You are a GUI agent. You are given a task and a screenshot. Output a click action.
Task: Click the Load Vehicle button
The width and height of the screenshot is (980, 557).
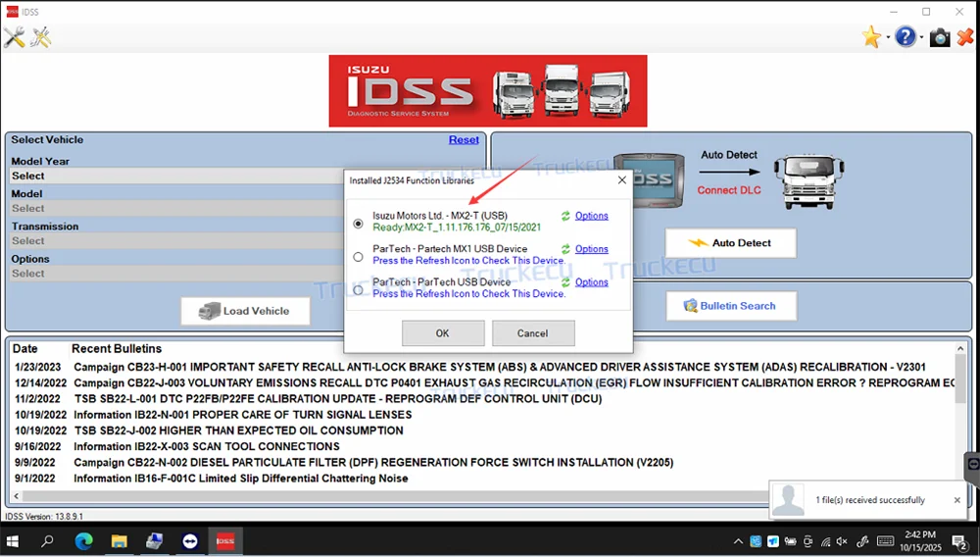point(245,311)
